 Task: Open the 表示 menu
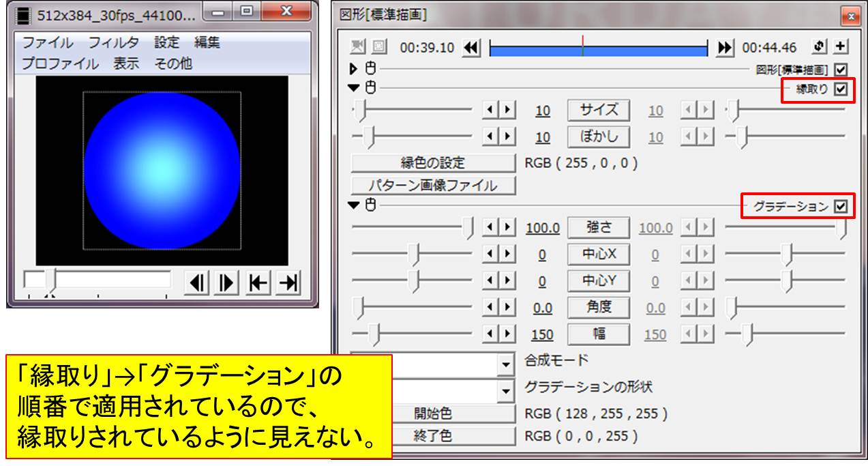click(126, 63)
